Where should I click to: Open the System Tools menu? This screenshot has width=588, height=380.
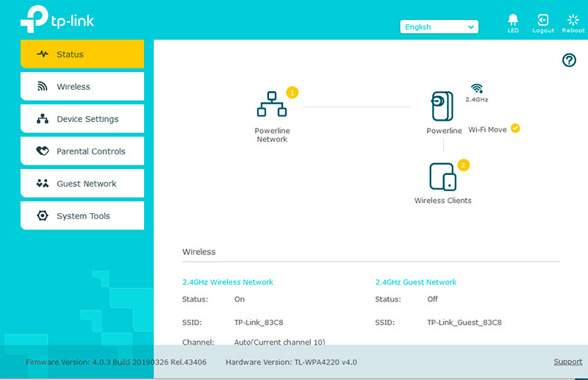(x=82, y=216)
